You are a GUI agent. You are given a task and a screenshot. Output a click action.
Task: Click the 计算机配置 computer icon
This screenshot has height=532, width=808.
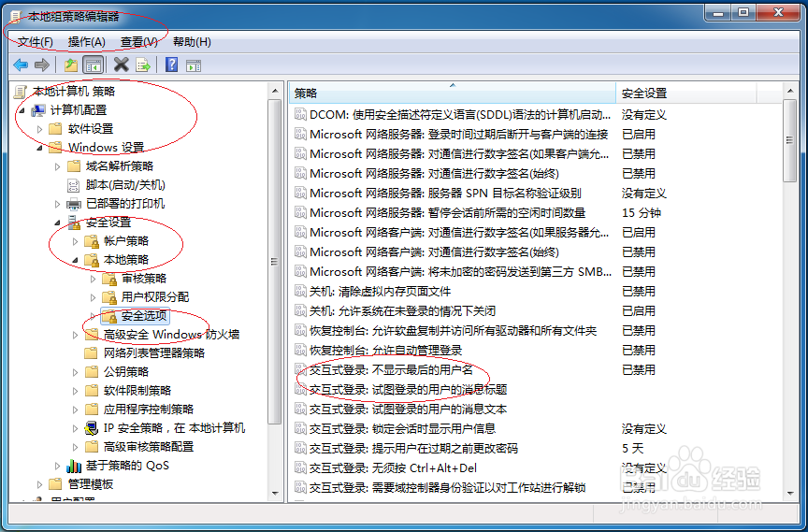tap(38, 110)
